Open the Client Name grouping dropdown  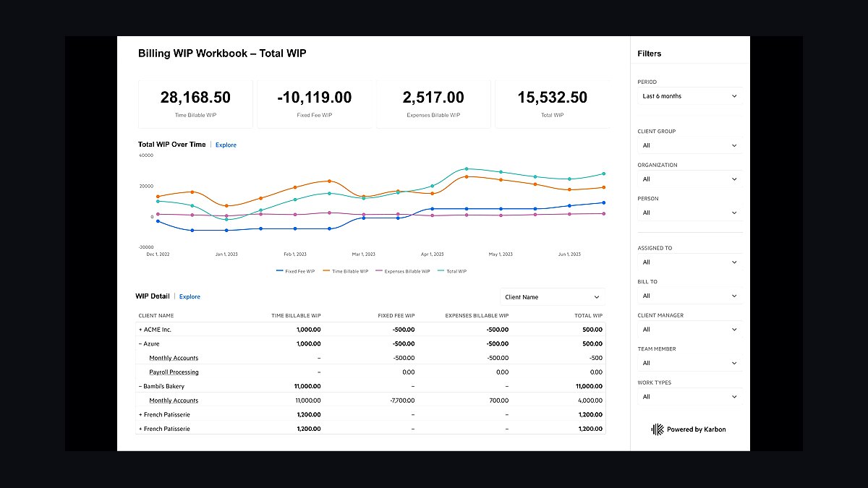pyautogui.click(x=553, y=297)
